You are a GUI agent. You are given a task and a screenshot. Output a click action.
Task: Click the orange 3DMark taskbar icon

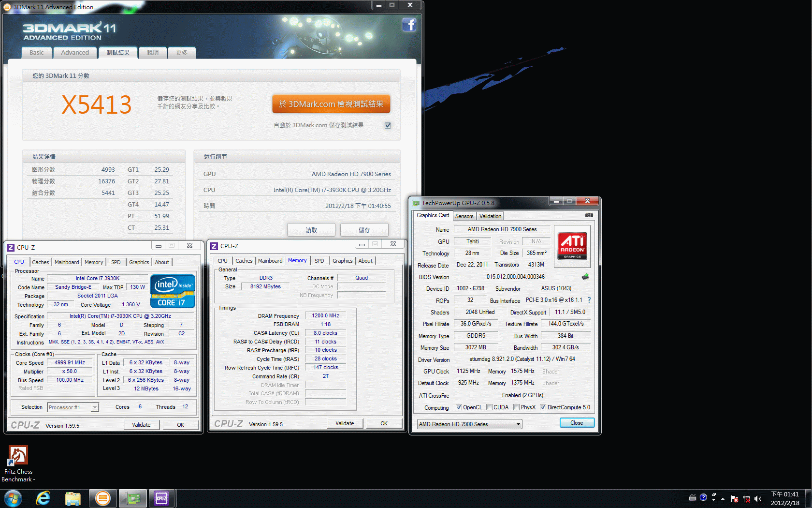(102, 498)
